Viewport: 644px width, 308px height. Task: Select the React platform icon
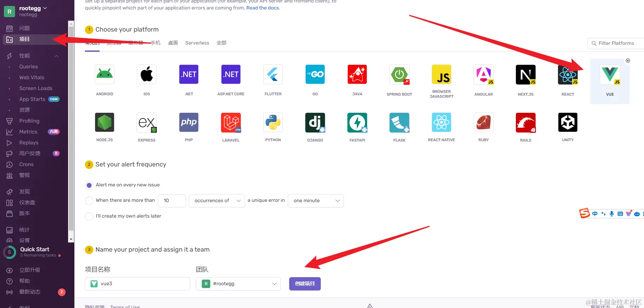(568, 74)
